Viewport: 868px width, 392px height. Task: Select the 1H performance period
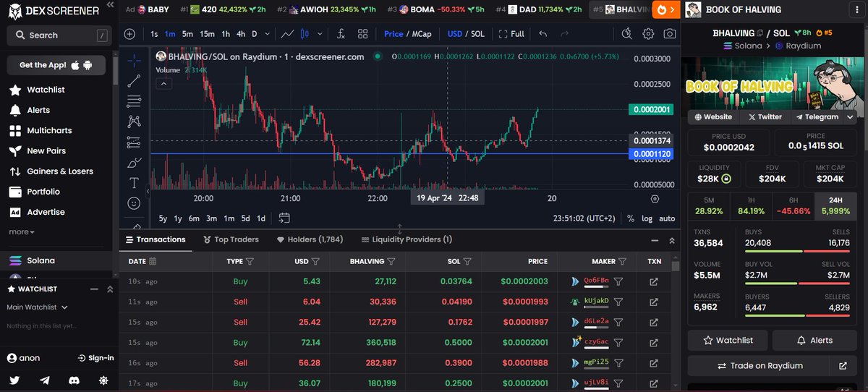751,205
